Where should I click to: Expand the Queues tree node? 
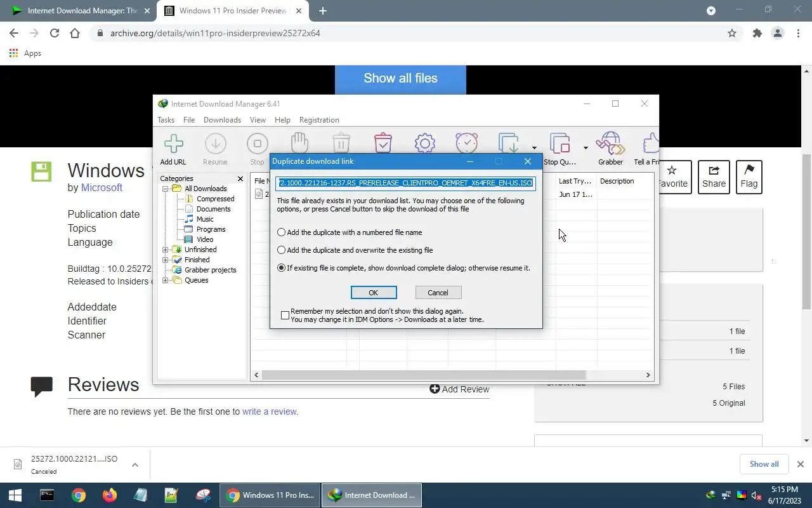click(166, 280)
